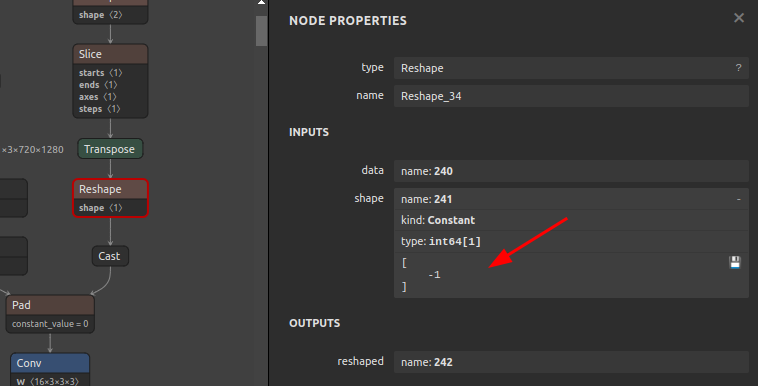Image resolution: width=758 pixels, height=386 pixels.
Task: Click the reshaped output name 242
Action: point(571,362)
